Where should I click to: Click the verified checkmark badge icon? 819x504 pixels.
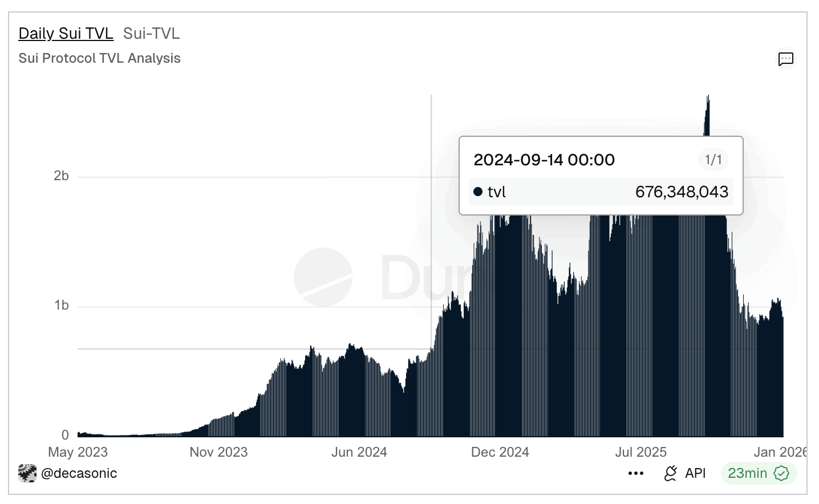click(781, 473)
